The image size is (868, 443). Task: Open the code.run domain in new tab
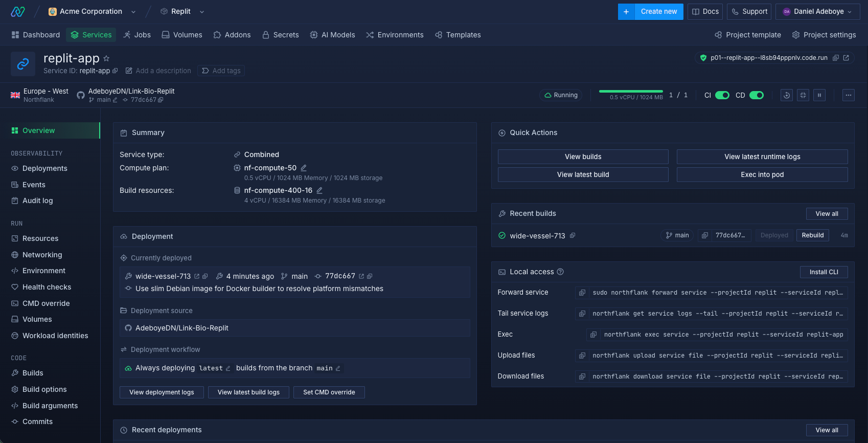(x=846, y=58)
